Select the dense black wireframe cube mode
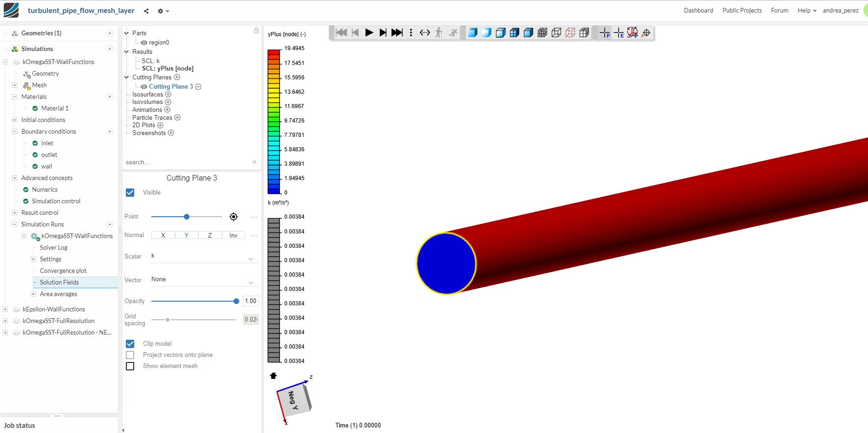868x433 pixels. pyautogui.click(x=542, y=32)
